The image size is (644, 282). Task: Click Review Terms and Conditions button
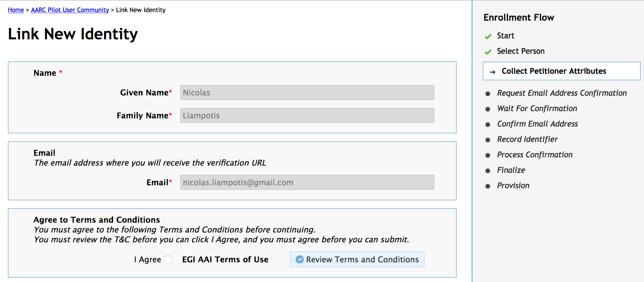(x=357, y=259)
